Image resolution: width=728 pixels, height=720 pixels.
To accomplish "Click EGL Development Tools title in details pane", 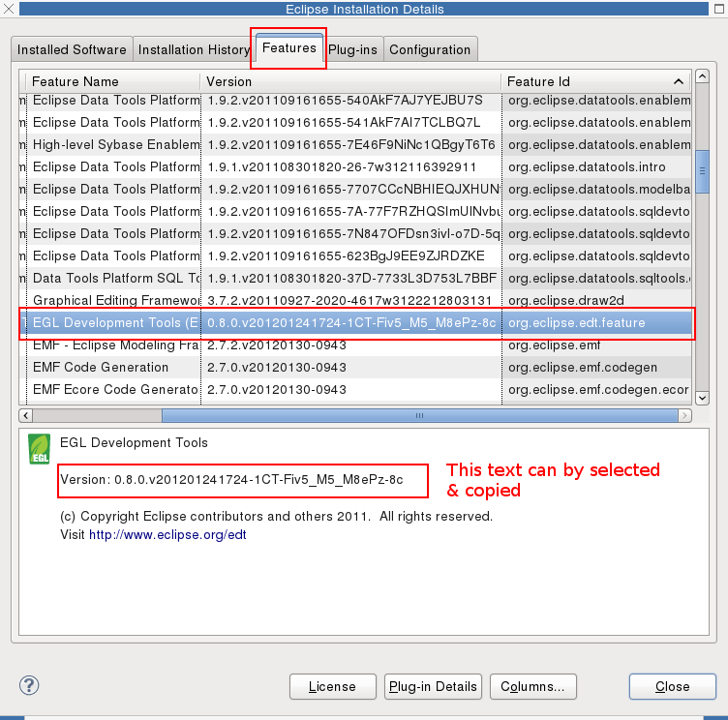I will pos(134,443).
